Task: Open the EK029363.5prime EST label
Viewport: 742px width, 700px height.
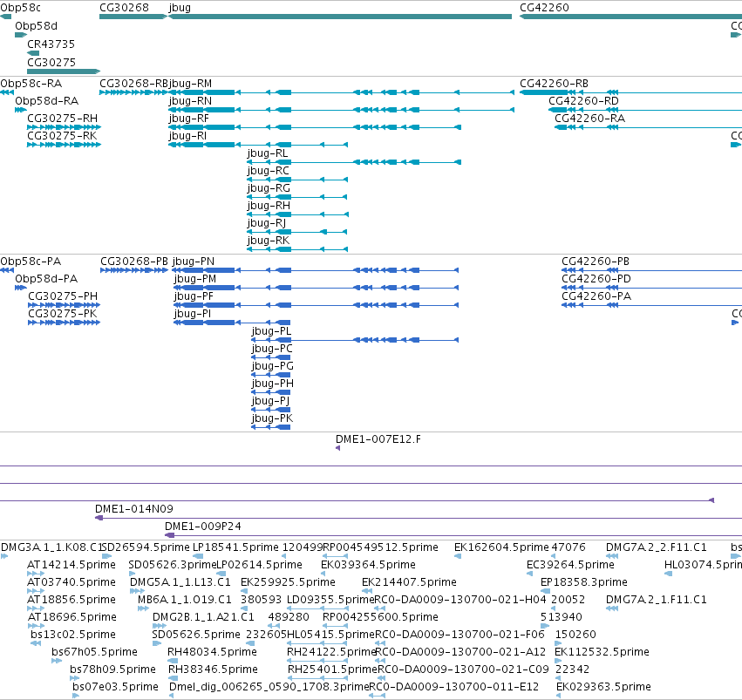Action: coord(604,687)
